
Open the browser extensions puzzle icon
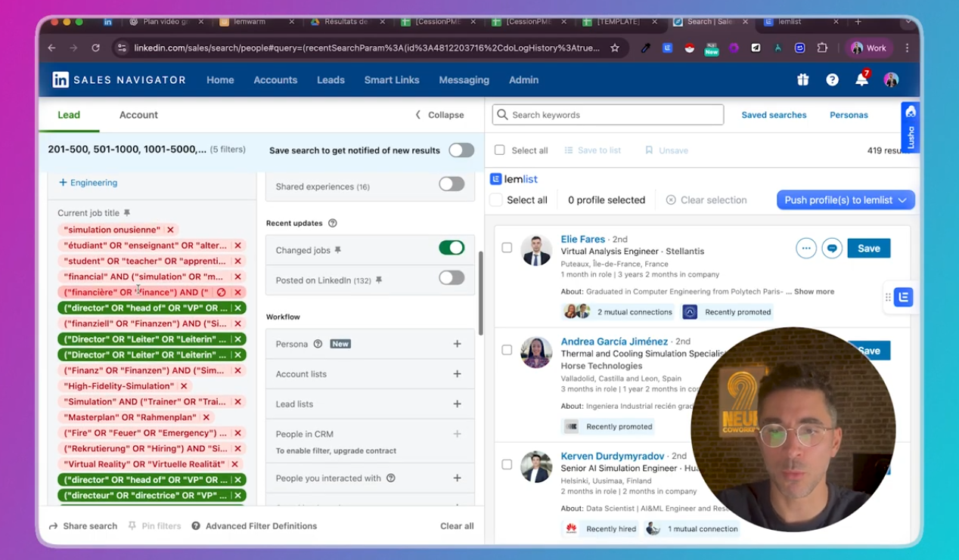pyautogui.click(x=822, y=48)
